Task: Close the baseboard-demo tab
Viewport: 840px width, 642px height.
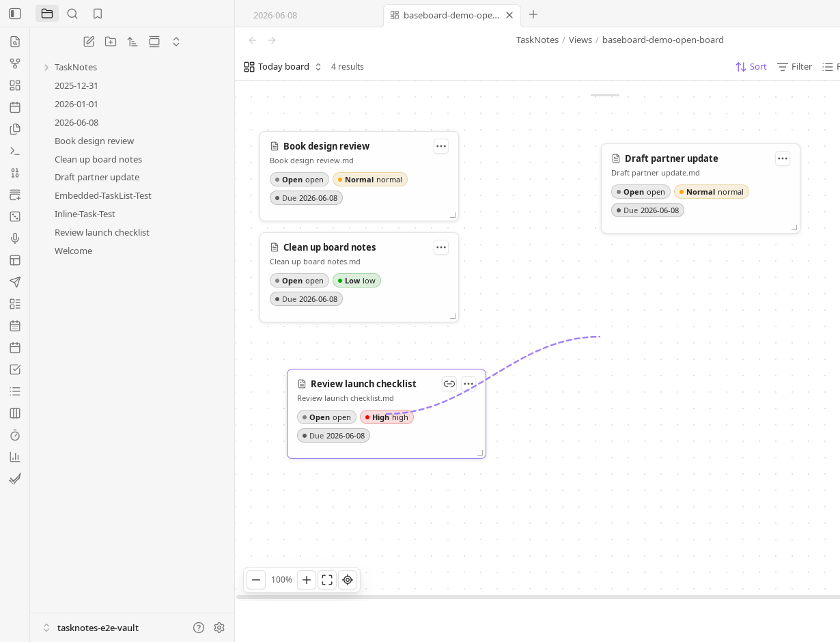Action: [x=509, y=15]
